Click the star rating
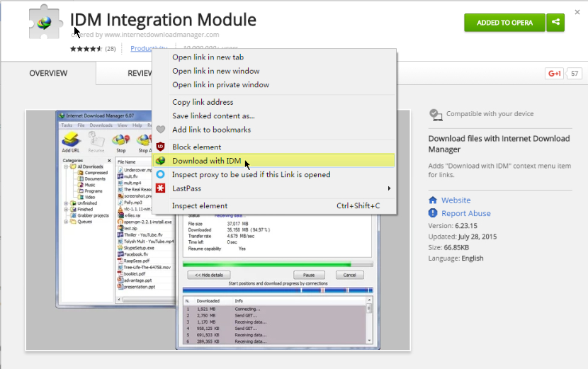This screenshot has width=588, height=369. pyautogui.click(x=86, y=49)
